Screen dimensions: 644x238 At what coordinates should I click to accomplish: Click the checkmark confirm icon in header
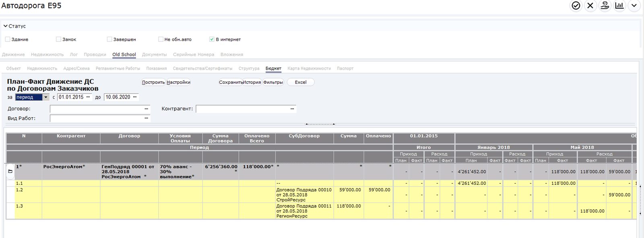click(576, 6)
